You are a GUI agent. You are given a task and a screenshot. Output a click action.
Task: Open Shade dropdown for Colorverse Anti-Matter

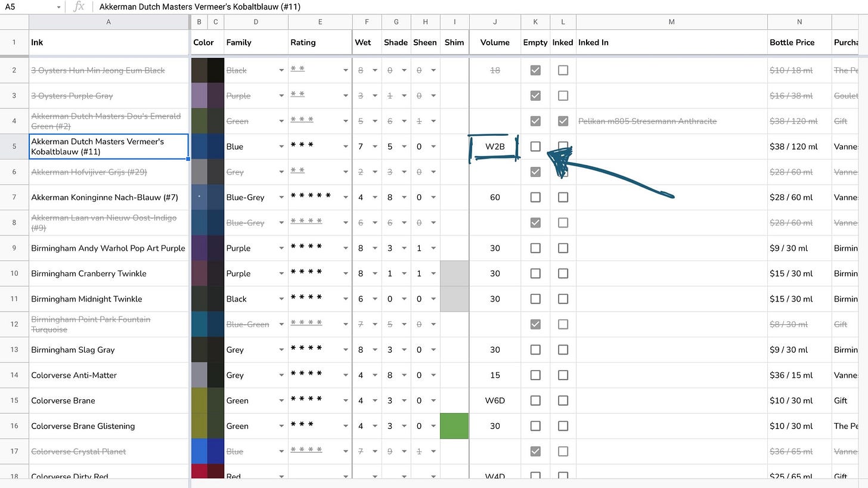pyautogui.click(x=404, y=375)
